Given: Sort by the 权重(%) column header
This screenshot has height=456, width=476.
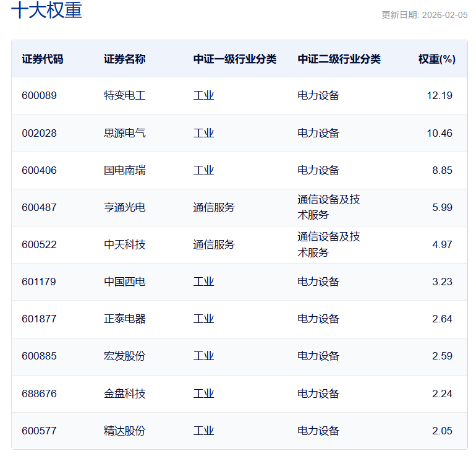Looking at the screenshot, I should coord(436,59).
